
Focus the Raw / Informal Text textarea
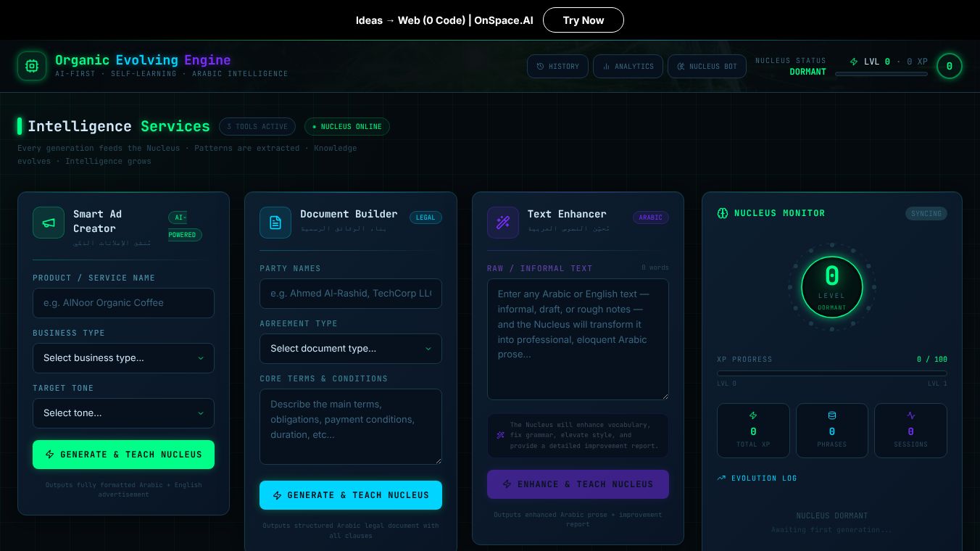(578, 339)
